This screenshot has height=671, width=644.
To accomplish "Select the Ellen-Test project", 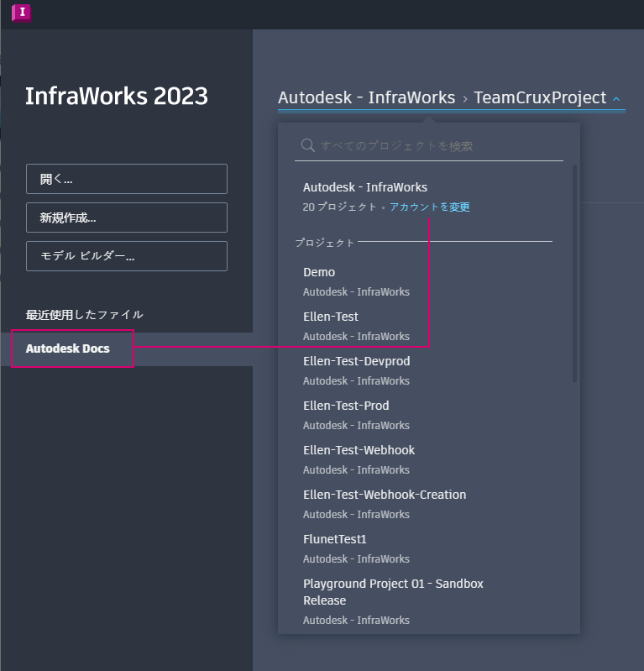I will (331, 317).
